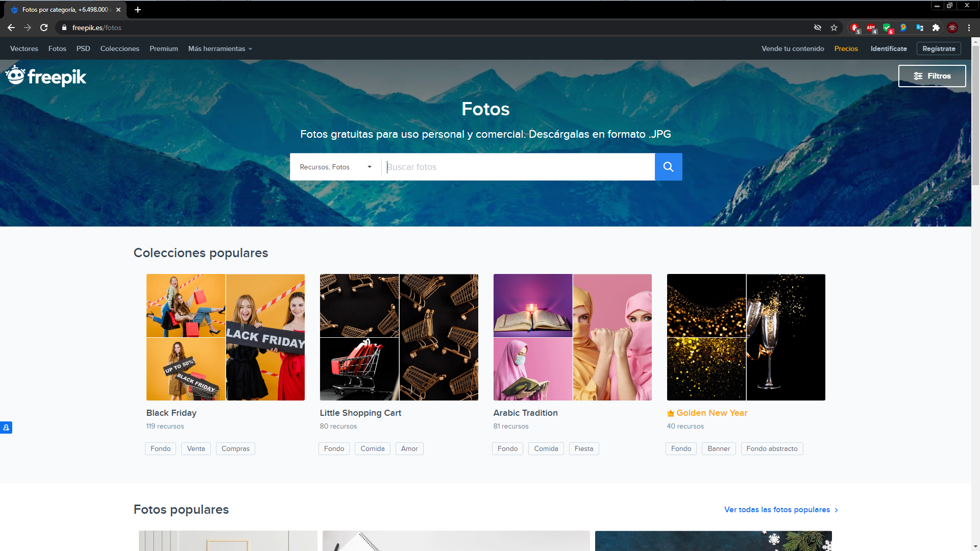Select Vectores in the top navigation
This screenshot has width=980, height=551.
click(23, 48)
